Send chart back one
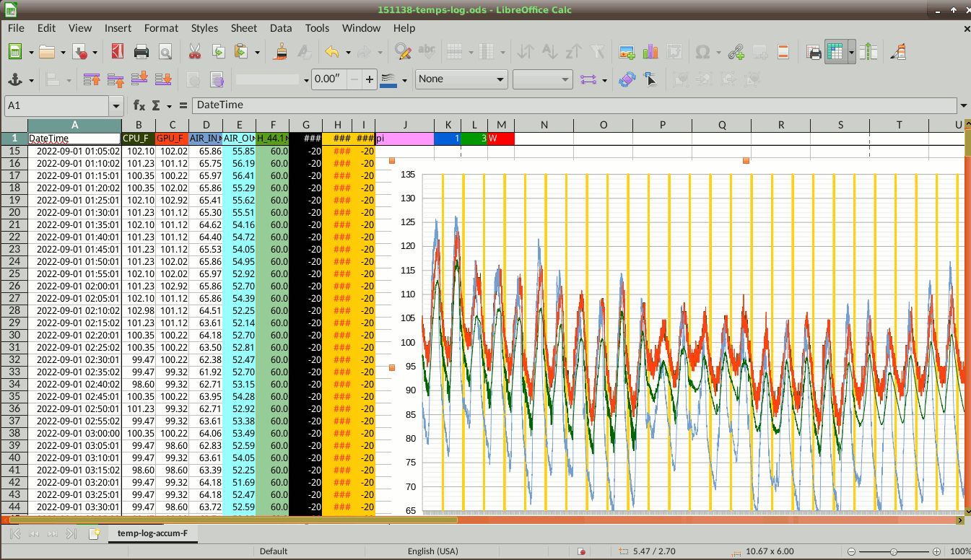The width and height of the screenshot is (971, 560). (139, 79)
